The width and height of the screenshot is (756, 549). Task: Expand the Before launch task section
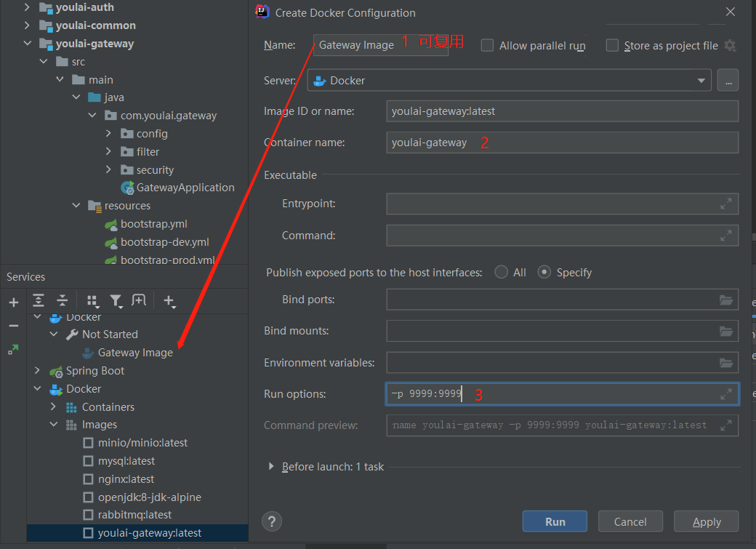tap(271, 467)
